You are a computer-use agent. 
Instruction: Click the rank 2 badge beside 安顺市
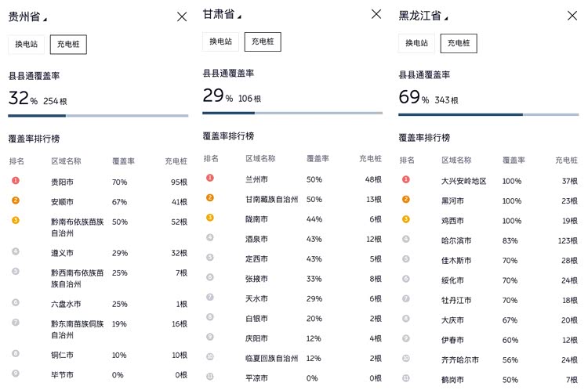coord(15,200)
